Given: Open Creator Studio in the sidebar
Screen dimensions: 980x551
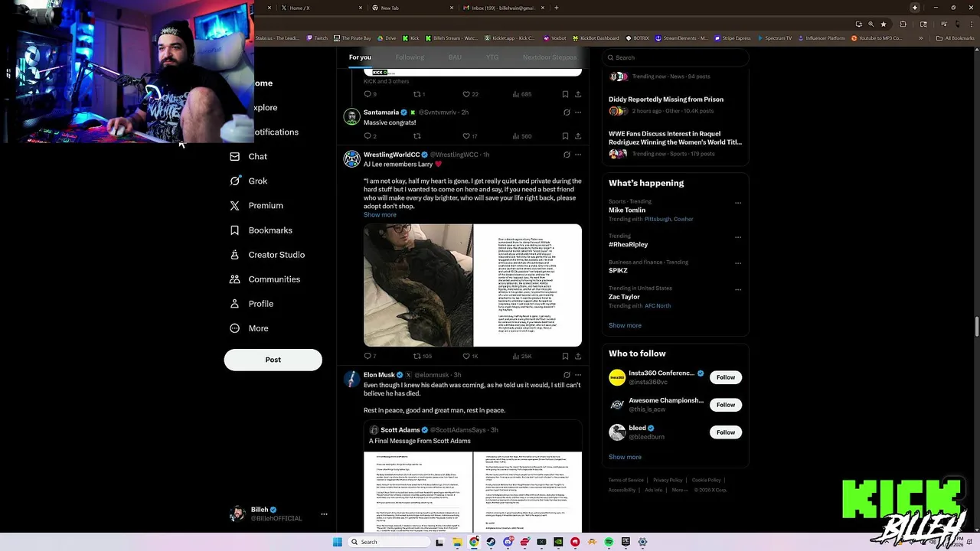Looking at the screenshot, I should click(266, 255).
